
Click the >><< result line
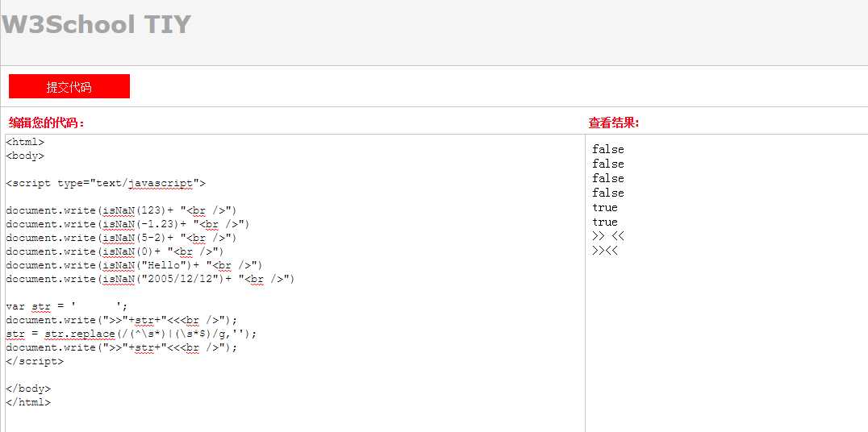coord(605,251)
